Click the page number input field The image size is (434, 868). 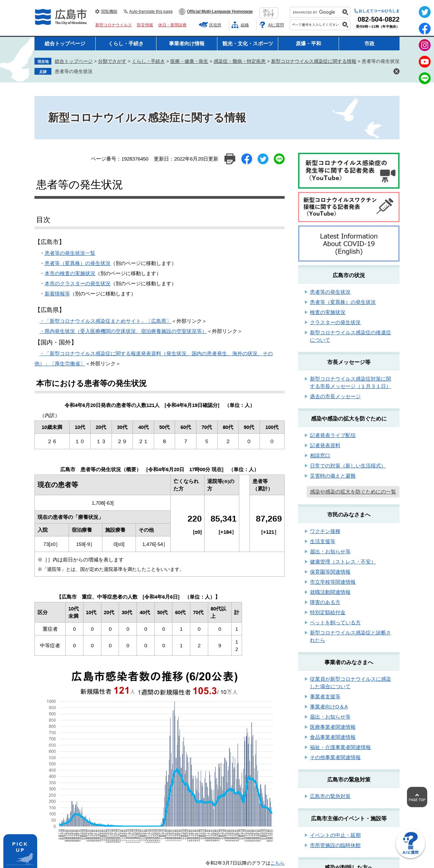(x=316, y=25)
